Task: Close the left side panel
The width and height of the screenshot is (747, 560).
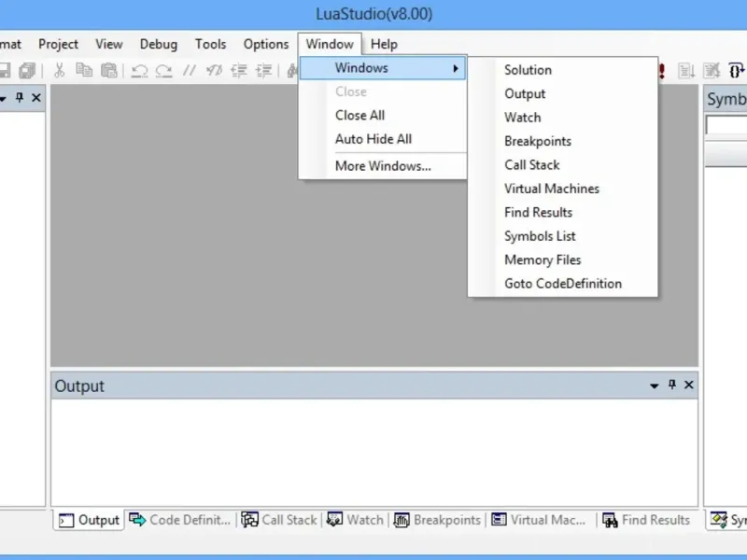Action: coord(36,98)
